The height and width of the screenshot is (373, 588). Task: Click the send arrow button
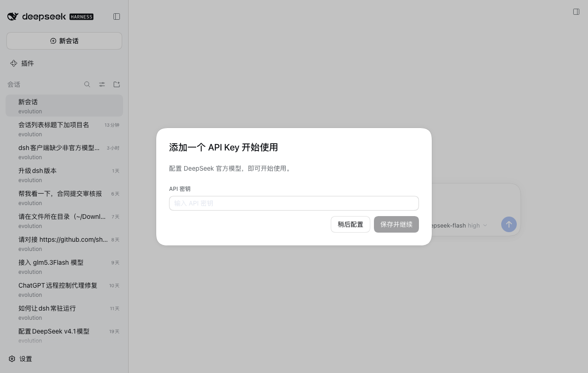(x=509, y=224)
